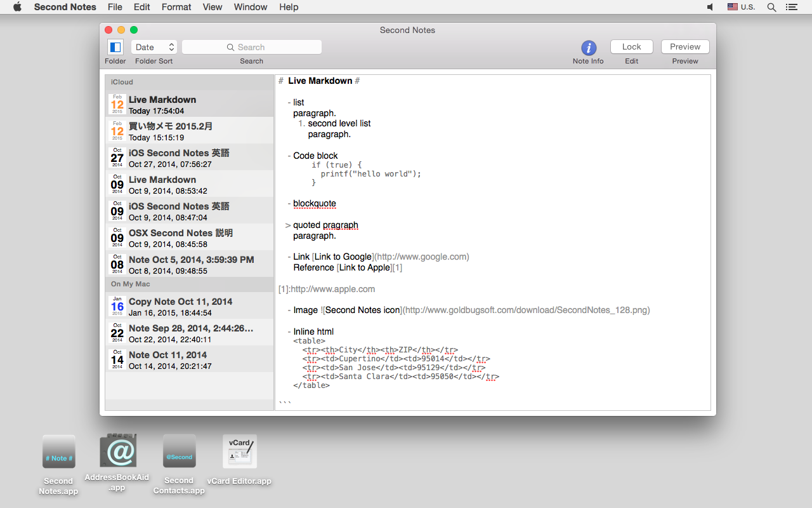Click Oct 22 calendar icon in note list

(x=117, y=333)
